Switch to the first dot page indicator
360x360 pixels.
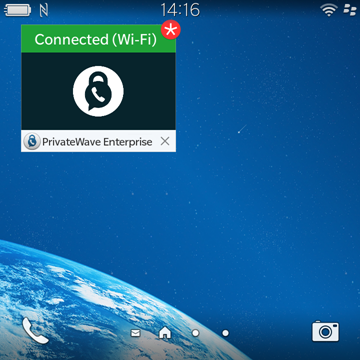tap(196, 333)
